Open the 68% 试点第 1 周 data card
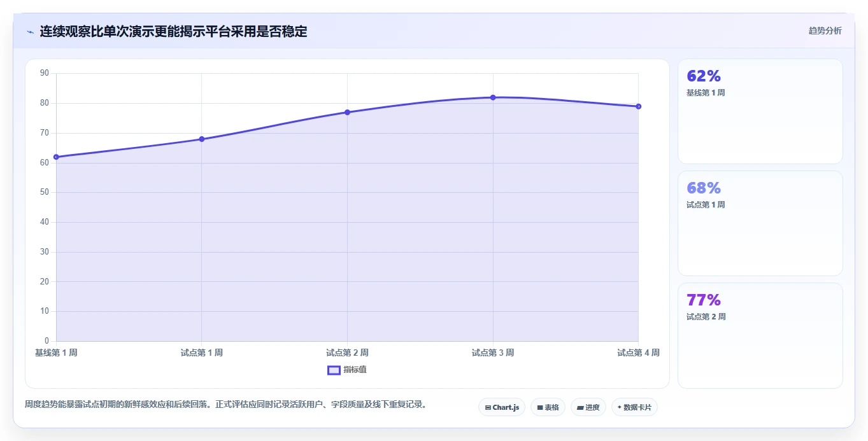The image size is (868, 441). click(760, 223)
